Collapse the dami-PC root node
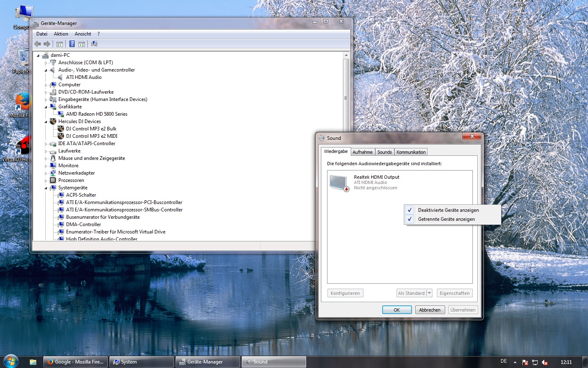The height and width of the screenshot is (368, 588). (x=38, y=56)
